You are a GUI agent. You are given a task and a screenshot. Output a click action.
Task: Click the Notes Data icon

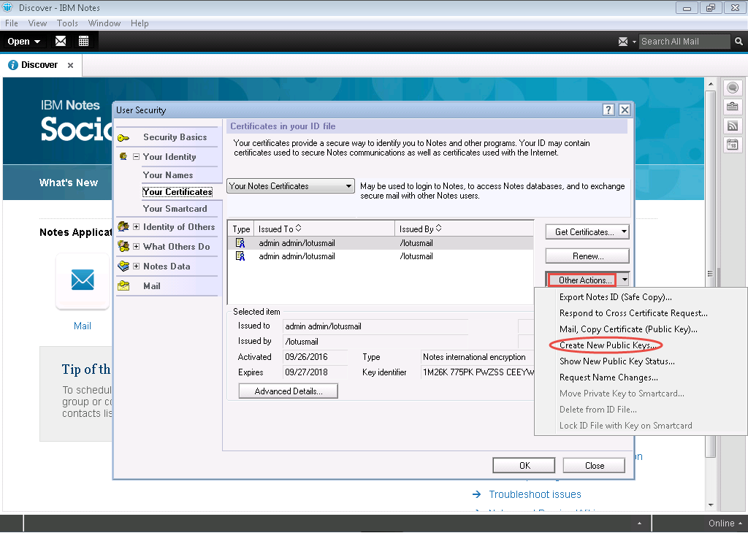(123, 266)
